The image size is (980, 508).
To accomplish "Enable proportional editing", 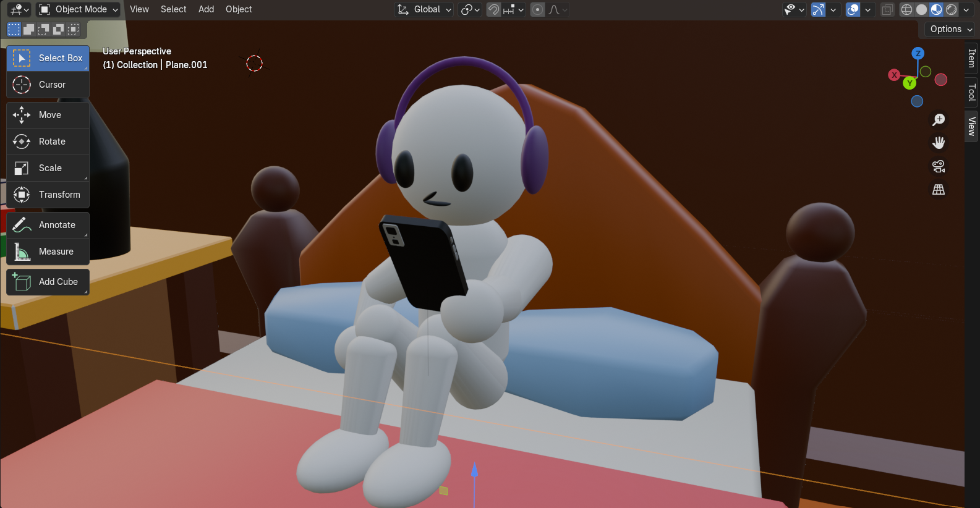I will (537, 9).
